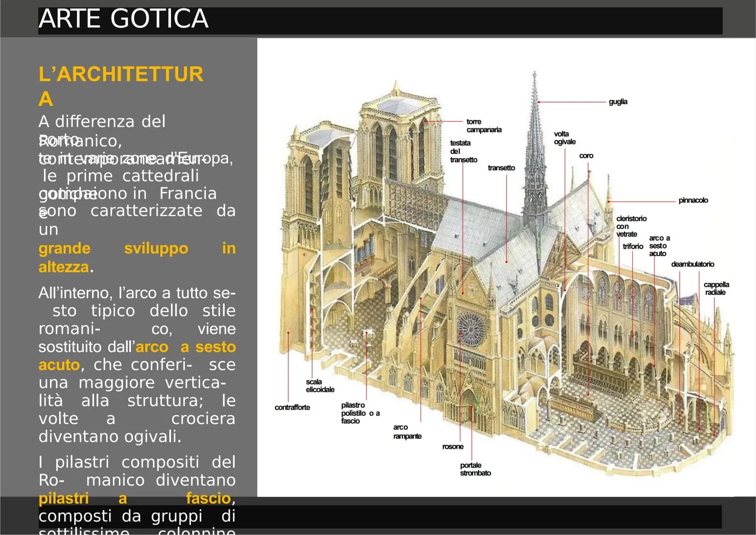Select the 'portale strombato' label
756x535 pixels.
[475, 469]
